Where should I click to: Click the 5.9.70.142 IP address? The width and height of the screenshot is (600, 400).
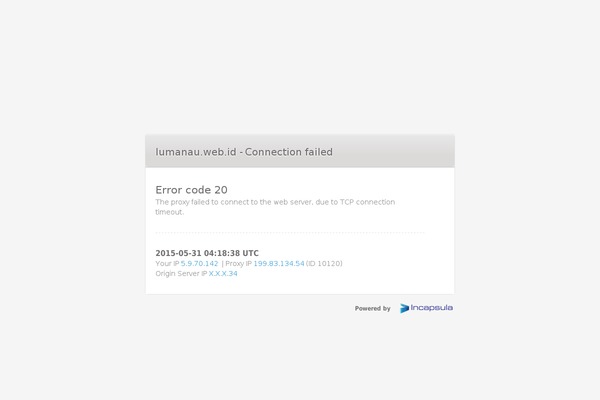(199, 263)
